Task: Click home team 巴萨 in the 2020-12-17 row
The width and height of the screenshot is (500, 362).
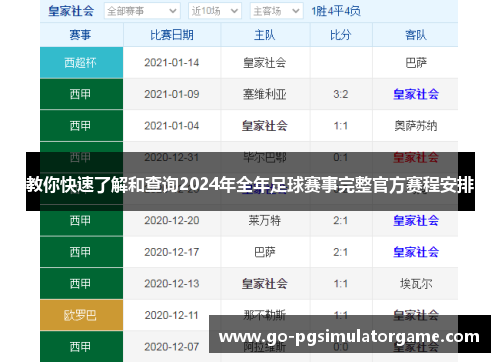Action: (265, 252)
